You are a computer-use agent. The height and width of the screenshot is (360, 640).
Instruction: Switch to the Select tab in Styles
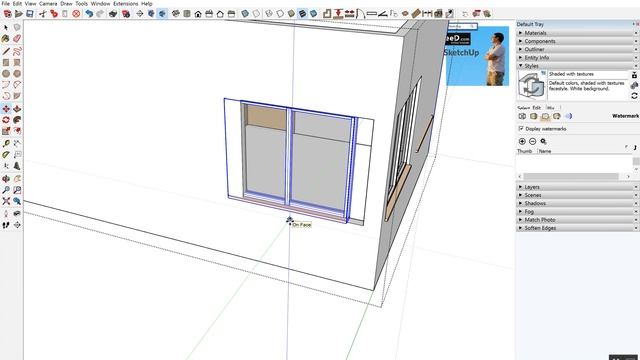tap(524, 108)
